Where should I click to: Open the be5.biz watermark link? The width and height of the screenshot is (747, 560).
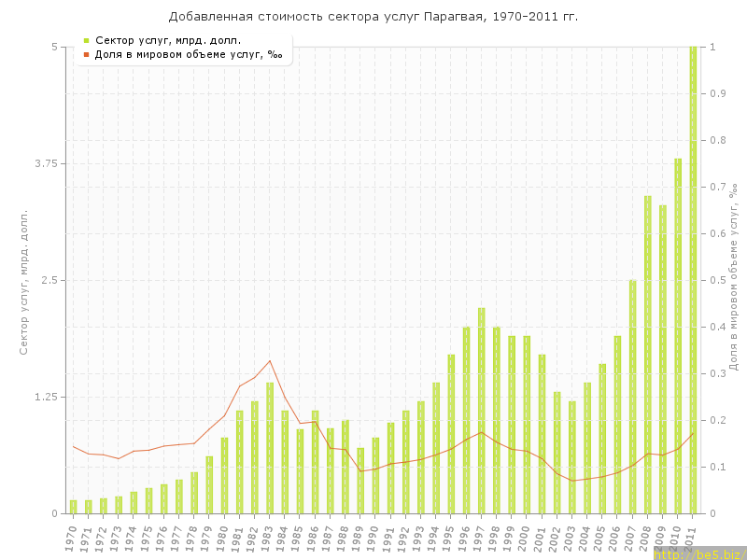(698, 553)
